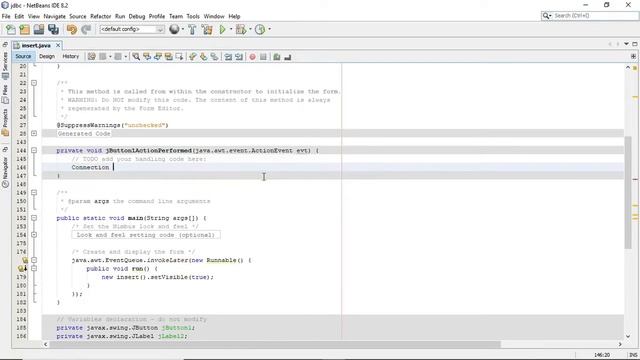Close the insert.java tab
Viewport: 640px width, 360px height.
pyautogui.click(x=58, y=45)
